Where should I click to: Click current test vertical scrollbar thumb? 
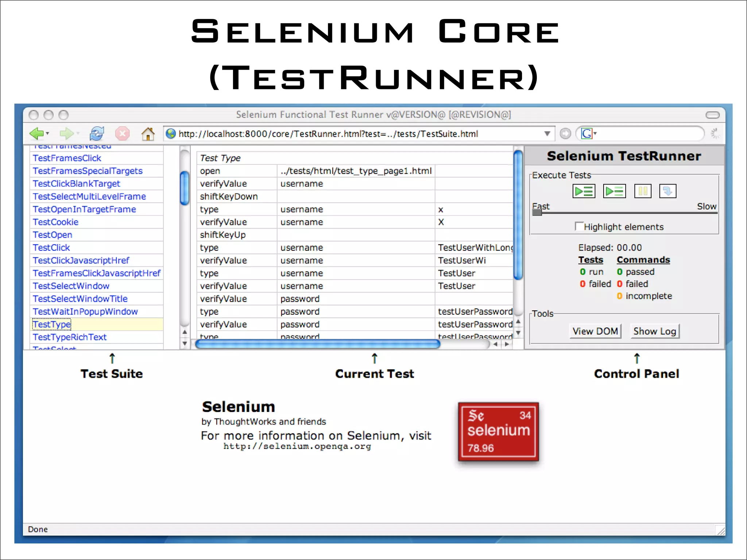pos(518,215)
